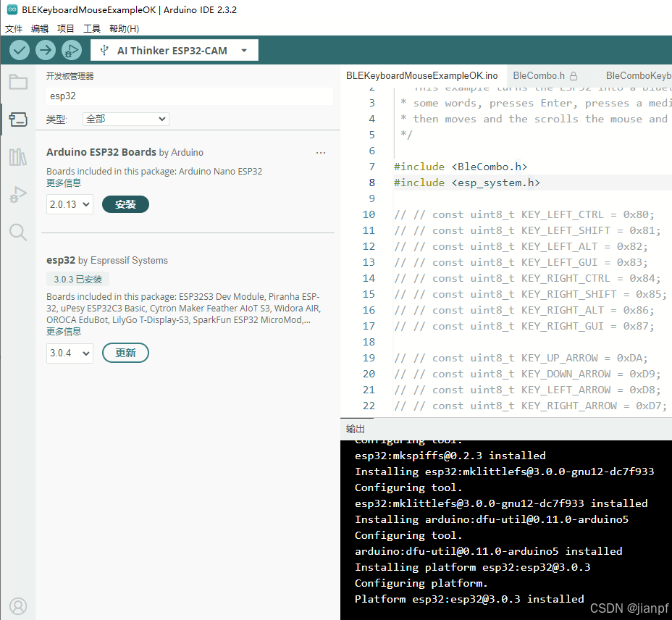This screenshot has height=620, width=672.
Task: Click 更新 to update esp32 package
Action: click(x=125, y=353)
